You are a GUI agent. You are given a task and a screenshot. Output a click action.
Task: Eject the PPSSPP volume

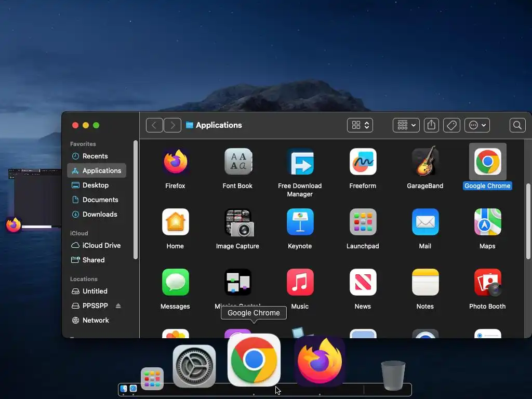coord(118,305)
